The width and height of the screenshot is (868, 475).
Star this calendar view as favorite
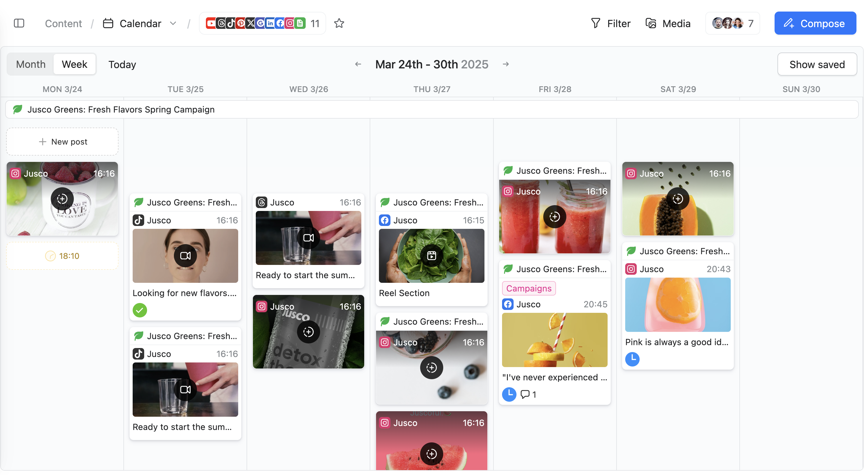tap(339, 23)
